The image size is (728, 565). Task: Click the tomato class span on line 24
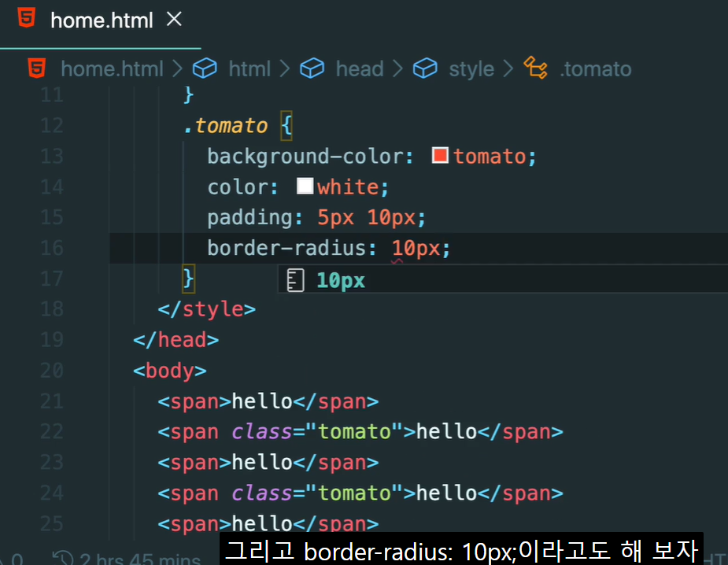coord(360,493)
